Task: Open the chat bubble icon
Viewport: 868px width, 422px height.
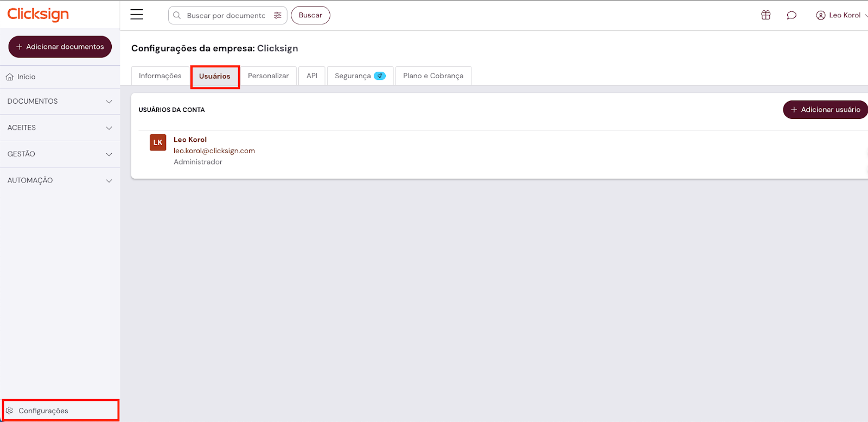Action: click(x=792, y=15)
